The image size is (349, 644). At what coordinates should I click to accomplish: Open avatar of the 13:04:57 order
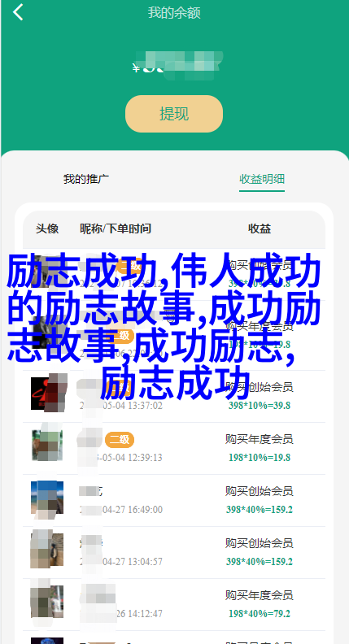click(x=47, y=550)
